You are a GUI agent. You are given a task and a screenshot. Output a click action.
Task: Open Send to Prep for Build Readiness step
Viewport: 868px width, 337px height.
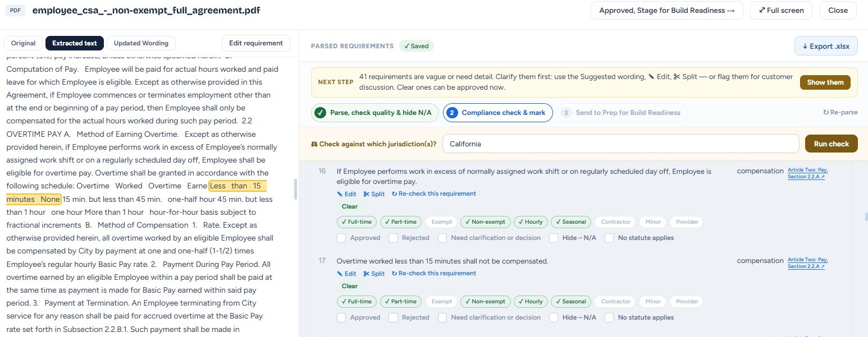coord(622,113)
